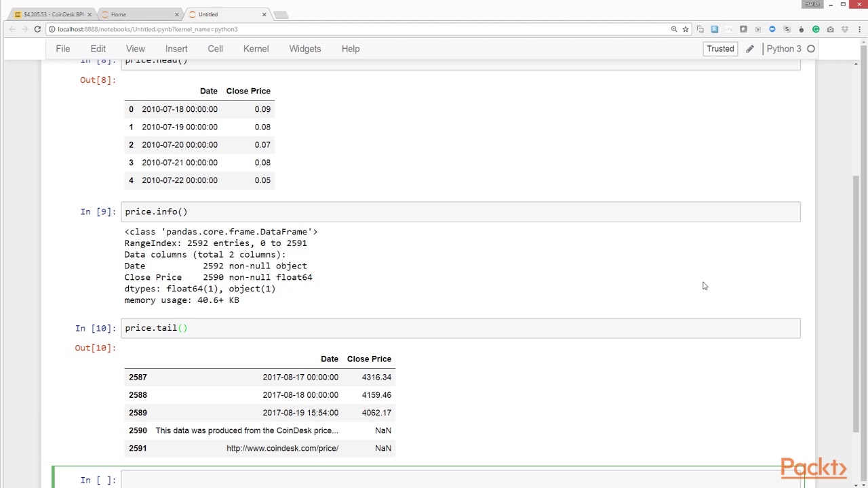Close the Untitled tab
Image resolution: width=868 pixels, height=488 pixels.
[264, 14]
